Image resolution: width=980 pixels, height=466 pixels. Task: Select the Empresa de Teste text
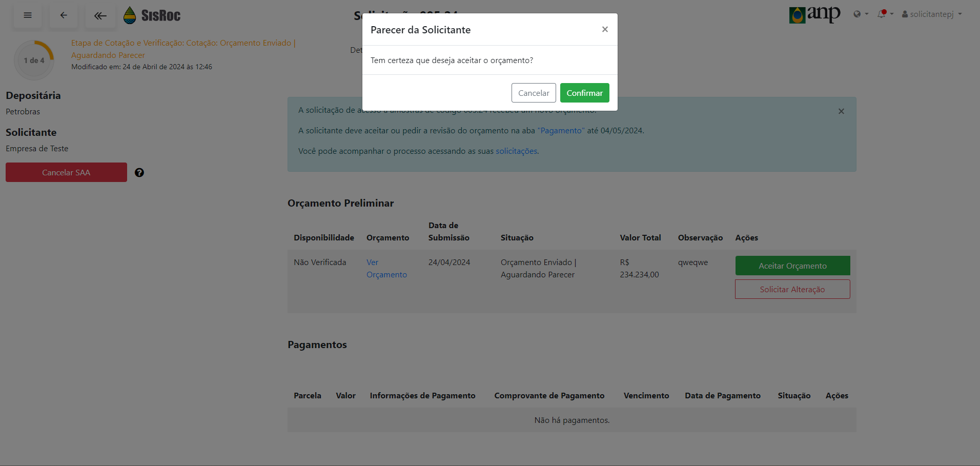tap(37, 149)
